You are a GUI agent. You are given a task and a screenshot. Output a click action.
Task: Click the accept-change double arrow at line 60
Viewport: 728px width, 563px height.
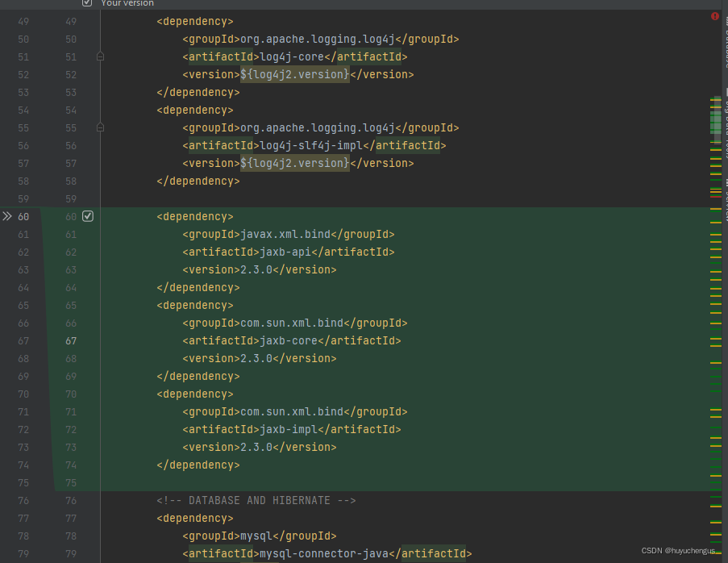pos(7,216)
